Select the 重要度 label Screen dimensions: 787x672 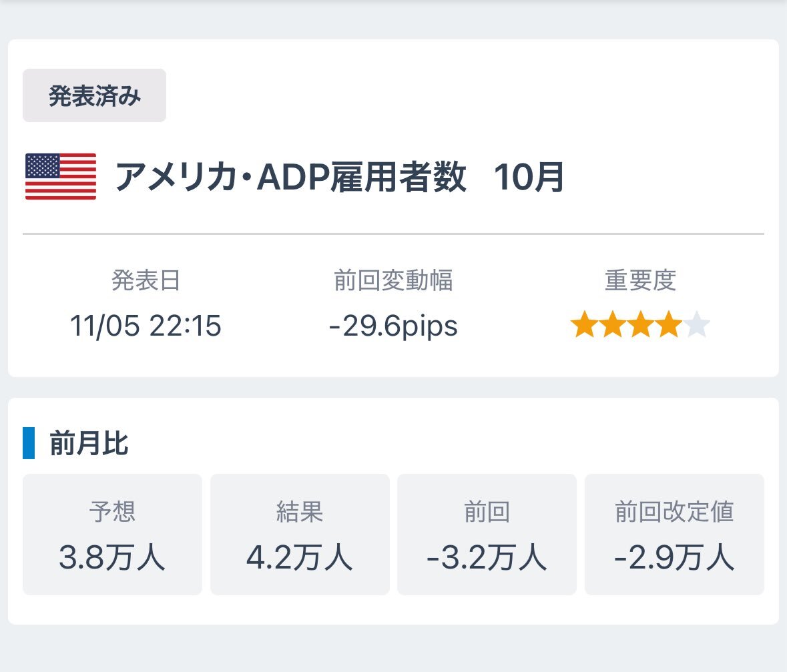tap(640, 281)
